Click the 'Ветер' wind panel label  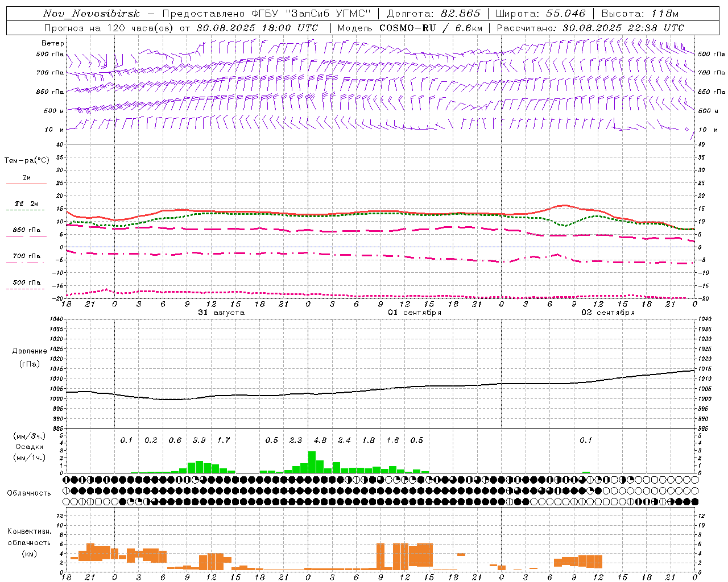[52, 43]
